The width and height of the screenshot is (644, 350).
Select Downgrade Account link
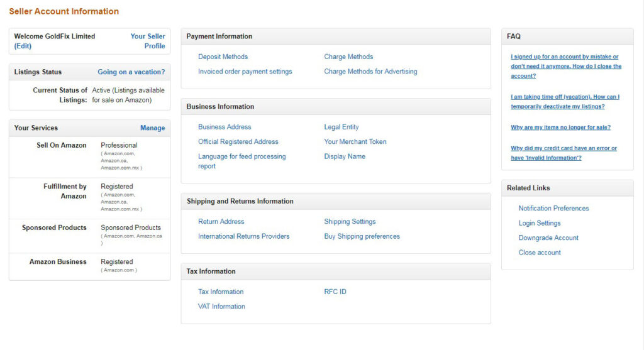click(548, 238)
